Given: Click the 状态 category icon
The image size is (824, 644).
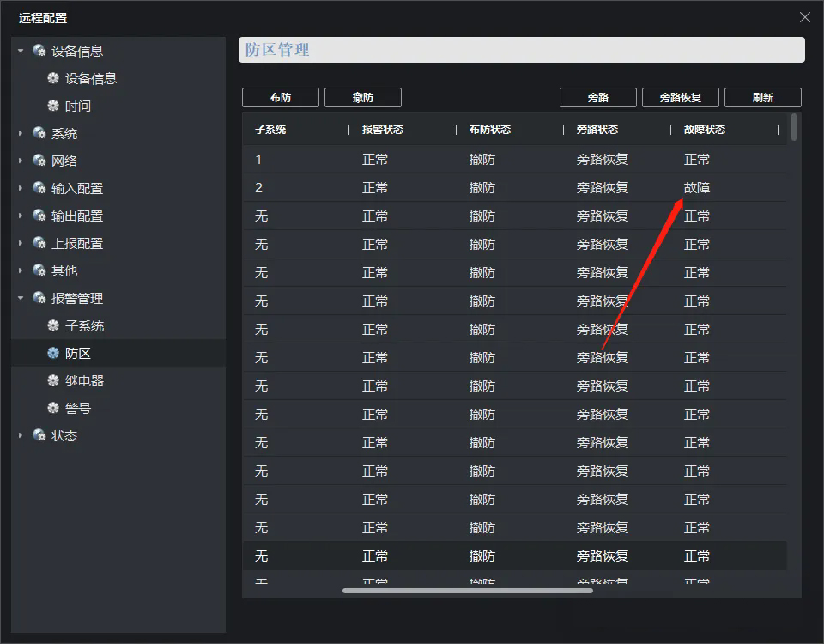Looking at the screenshot, I should pyautogui.click(x=39, y=435).
